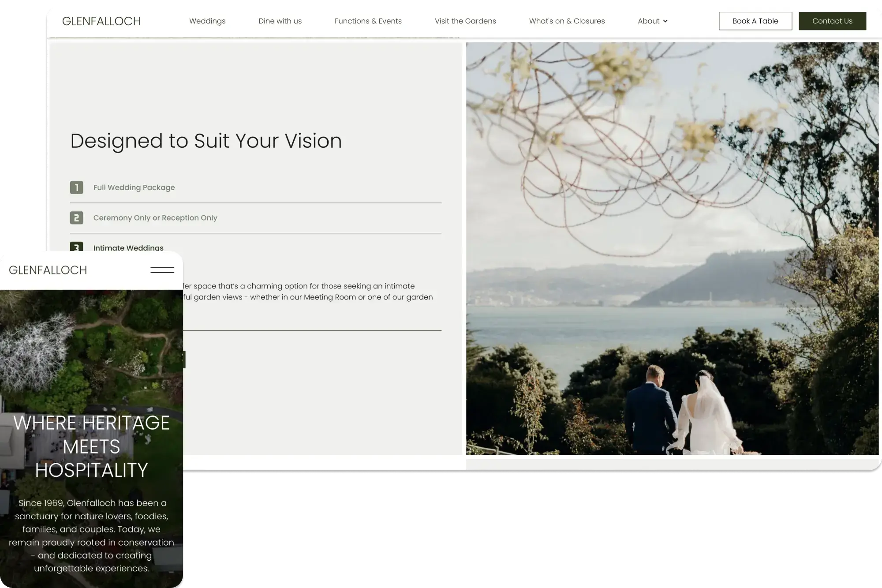
Task: Click the Book A Table button
Action: coord(755,21)
